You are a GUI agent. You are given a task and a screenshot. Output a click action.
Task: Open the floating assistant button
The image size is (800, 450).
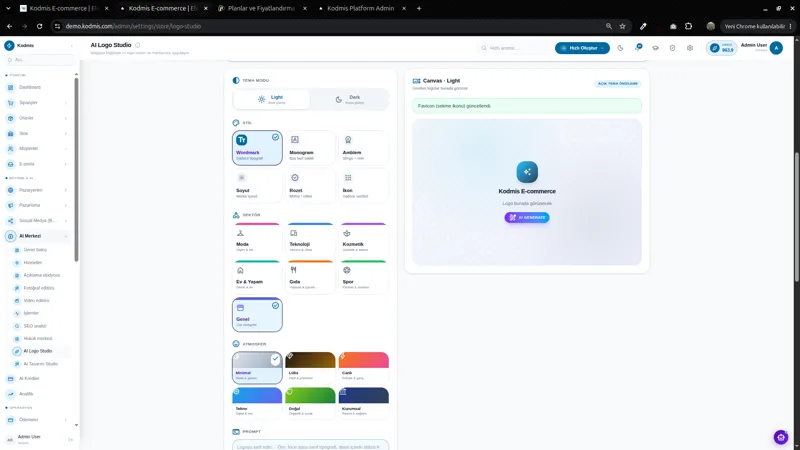coord(781,437)
